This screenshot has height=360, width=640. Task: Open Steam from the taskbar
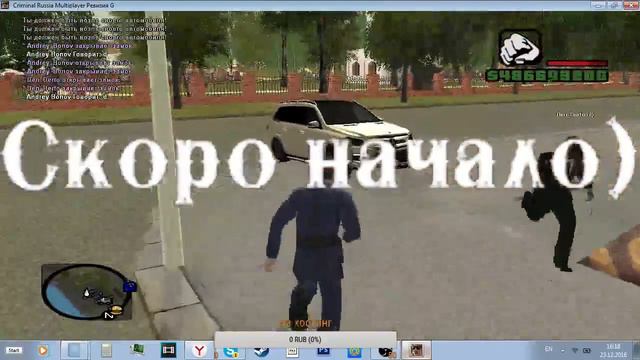261,352
